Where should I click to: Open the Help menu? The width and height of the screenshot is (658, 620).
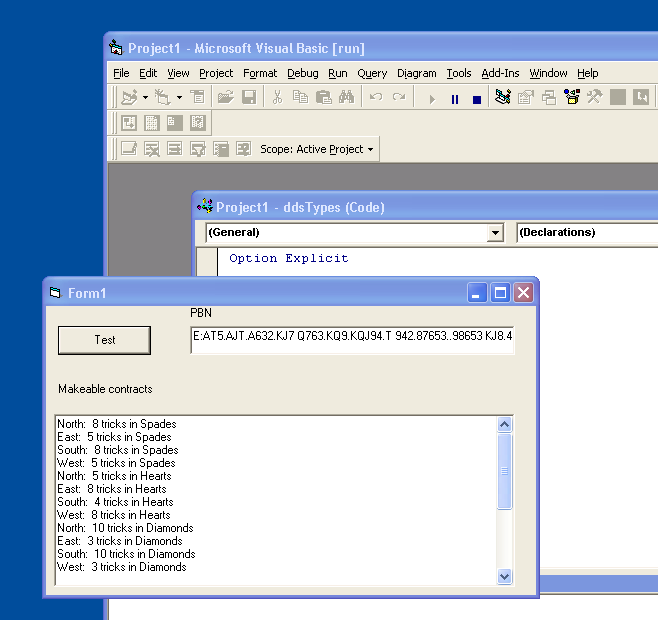pyautogui.click(x=588, y=73)
